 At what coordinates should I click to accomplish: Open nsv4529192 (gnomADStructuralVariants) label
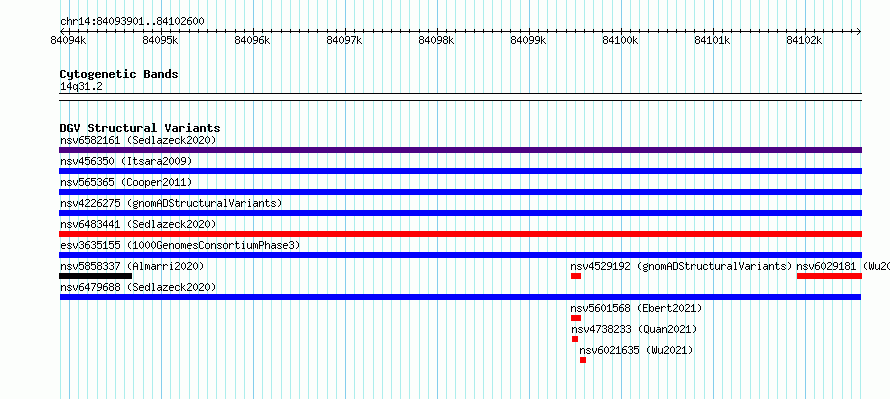tap(681, 266)
